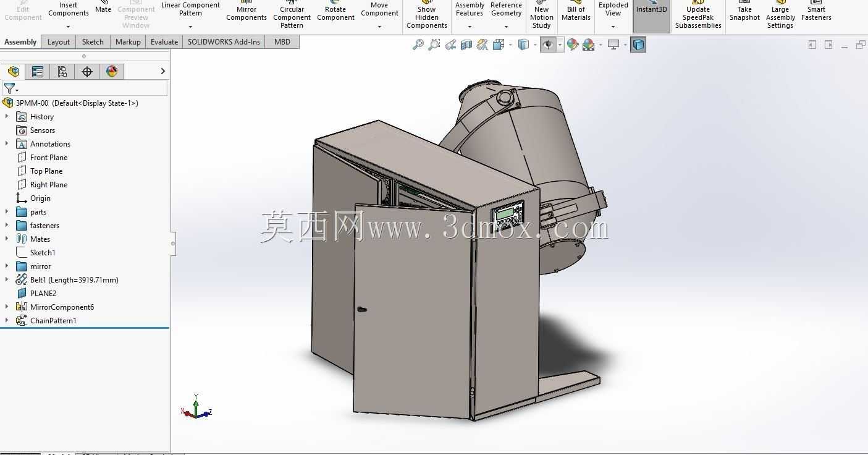Screen dimensions: 868x455
Task: Click Dynamic Annotation Views icon
Action: (x=482, y=45)
